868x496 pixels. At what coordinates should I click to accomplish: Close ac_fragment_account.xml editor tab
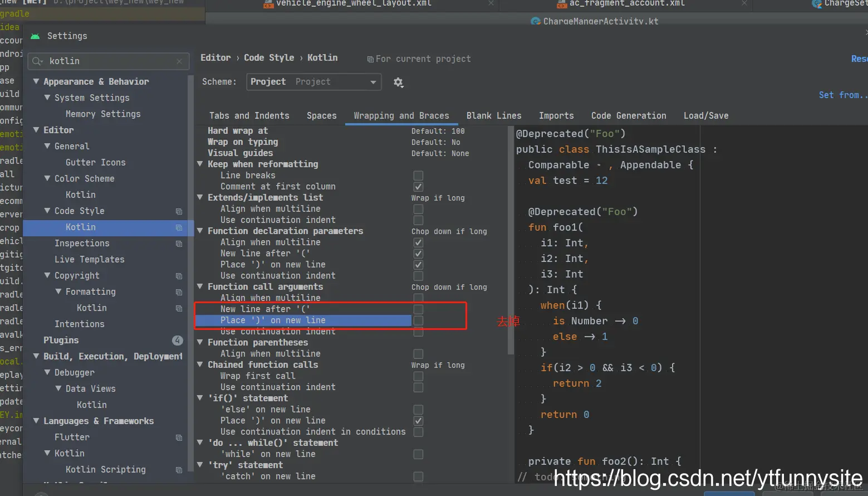tap(744, 3)
